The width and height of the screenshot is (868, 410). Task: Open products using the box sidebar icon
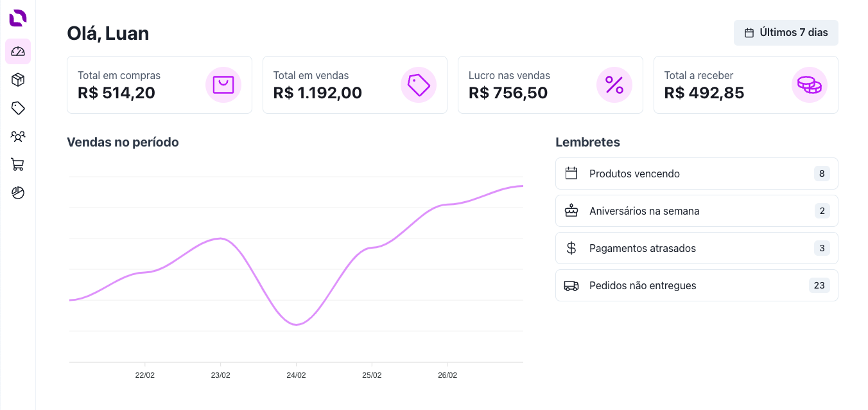click(17, 80)
